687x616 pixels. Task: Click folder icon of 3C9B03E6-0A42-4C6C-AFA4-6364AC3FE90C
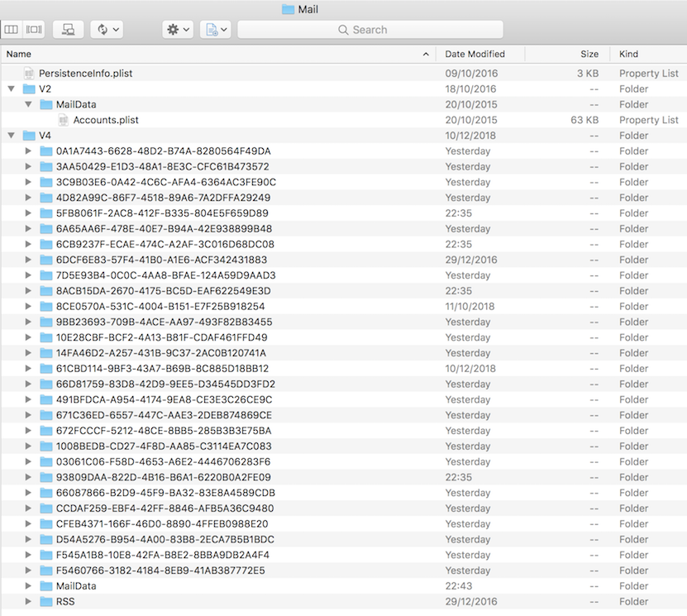point(46,182)
